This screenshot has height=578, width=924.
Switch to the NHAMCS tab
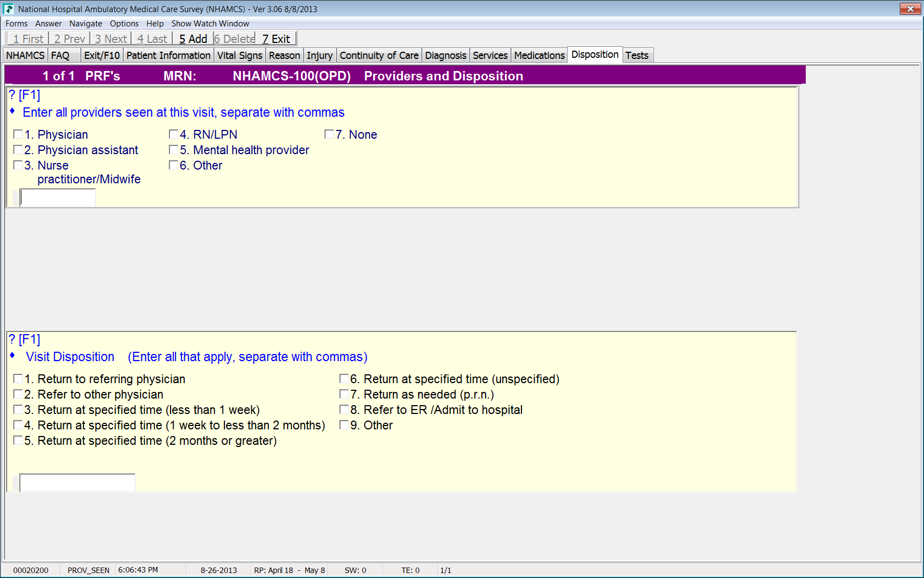[x=25, y=56]
